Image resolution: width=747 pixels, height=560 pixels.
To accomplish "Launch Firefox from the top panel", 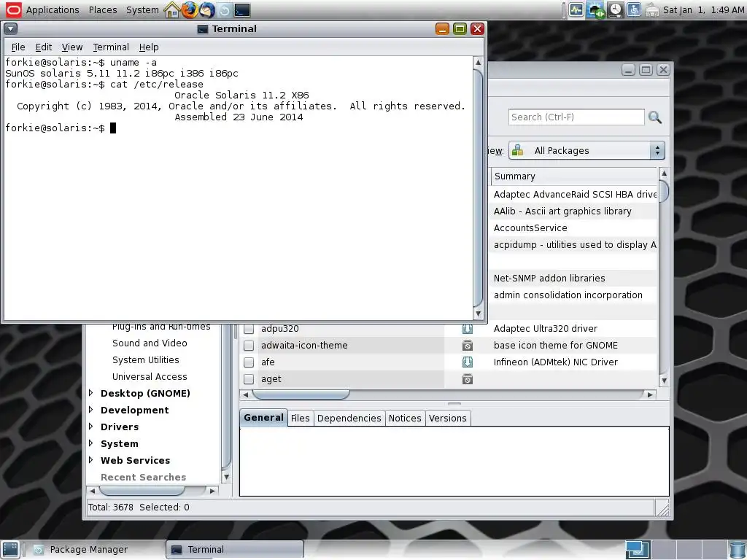I will click(189, 10).
